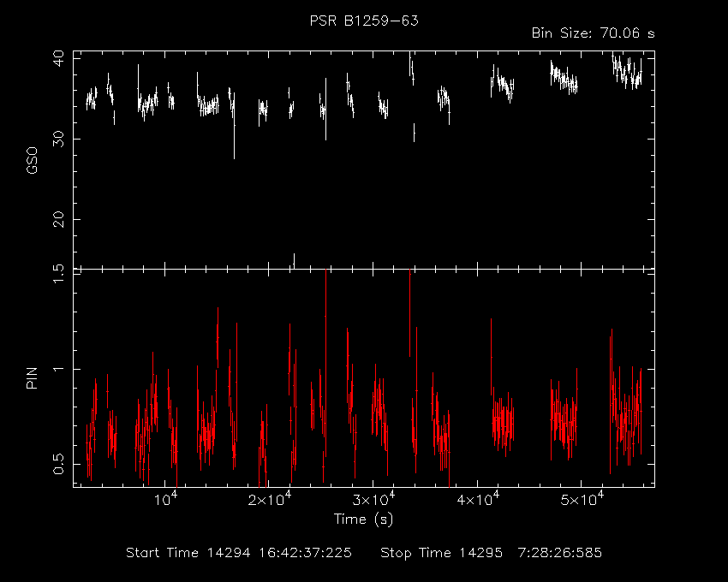
Task: Click the time axis label 4×10^4
Action: point(477,498)
